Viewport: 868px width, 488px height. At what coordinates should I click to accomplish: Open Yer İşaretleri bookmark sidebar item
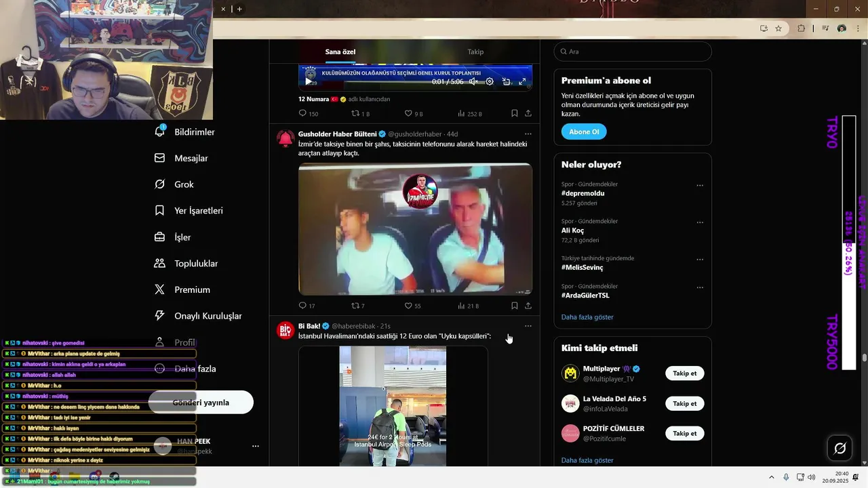[189, 211]
